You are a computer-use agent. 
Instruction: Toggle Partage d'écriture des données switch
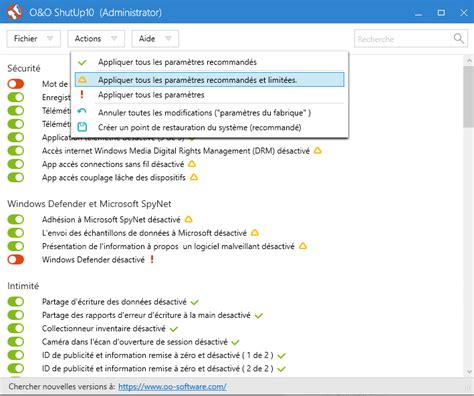point(16,301)
